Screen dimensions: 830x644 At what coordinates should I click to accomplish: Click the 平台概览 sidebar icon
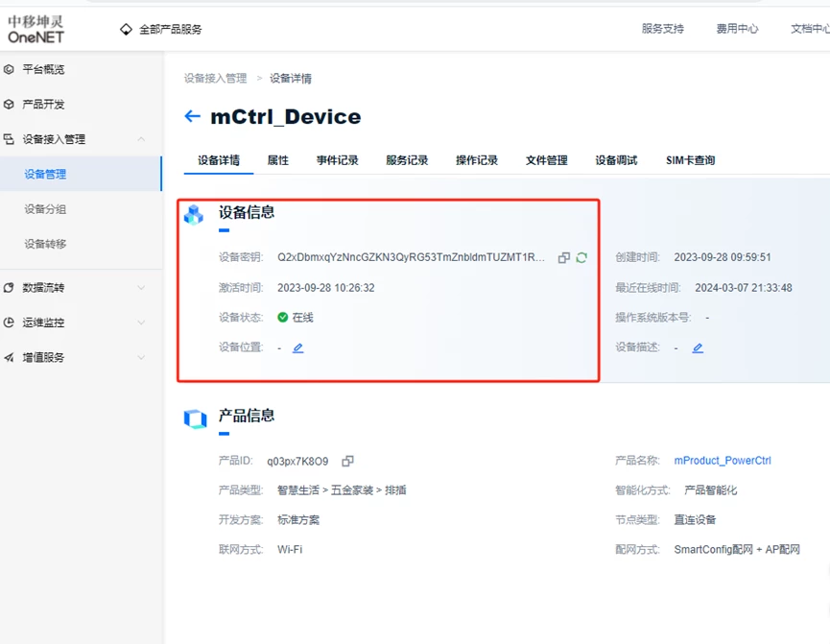[x=9, y=69]
